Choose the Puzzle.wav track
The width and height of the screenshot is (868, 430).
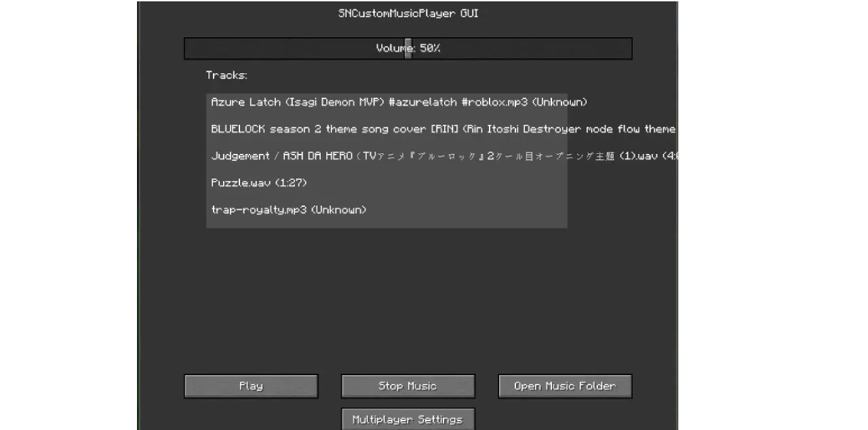click(387, 183)
